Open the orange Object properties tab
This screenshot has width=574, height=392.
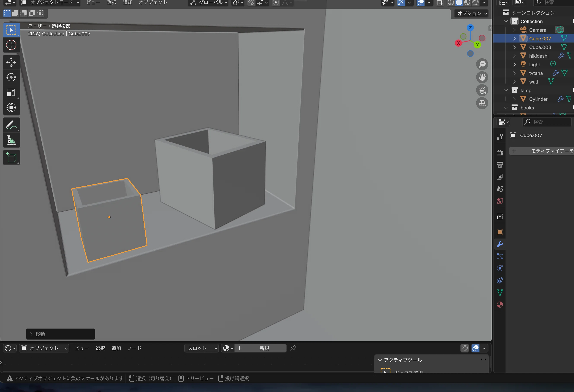[x=500, y=232]
